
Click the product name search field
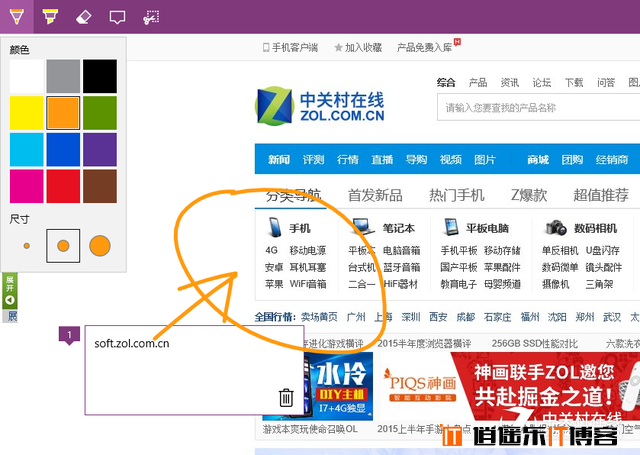point(539,108)
